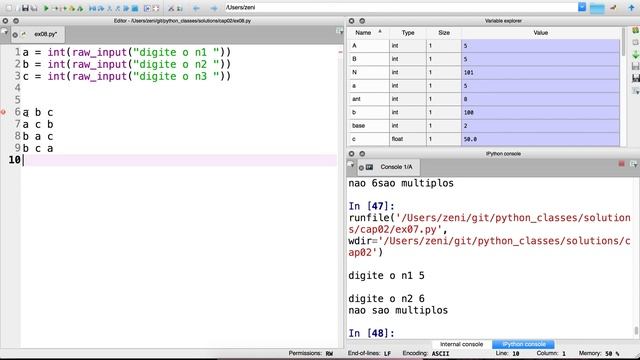Viewport: 640px width, 360px height.
Task: Open the working directory history dropdown
Action: [582, 7]
